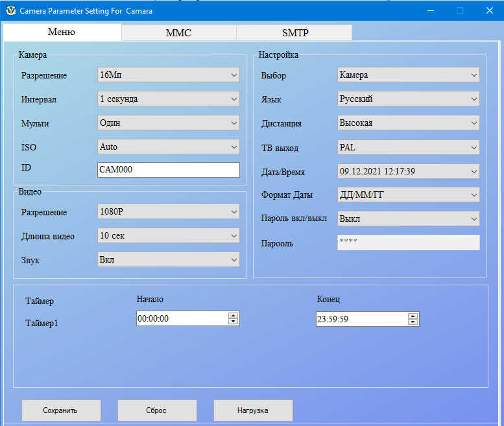Click the app icon in title bar
This screenshot has height=426, width=504.
coord(10,11)
